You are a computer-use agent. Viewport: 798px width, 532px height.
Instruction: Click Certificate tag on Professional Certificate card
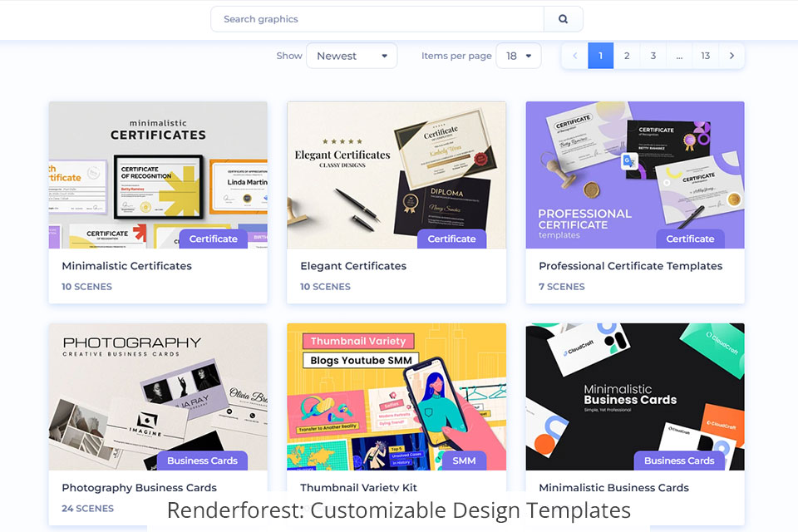coord(690,239)
